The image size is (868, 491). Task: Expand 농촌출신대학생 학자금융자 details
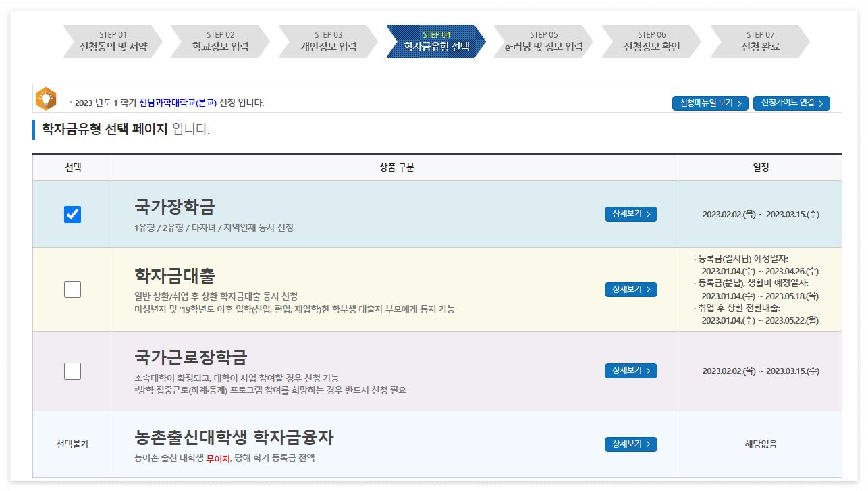pyautogui.click(x=630, y=444)
